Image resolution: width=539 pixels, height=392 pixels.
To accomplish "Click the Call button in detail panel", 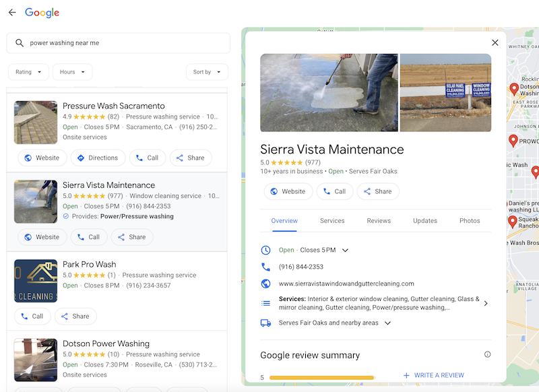I will (x=335, y=191).
